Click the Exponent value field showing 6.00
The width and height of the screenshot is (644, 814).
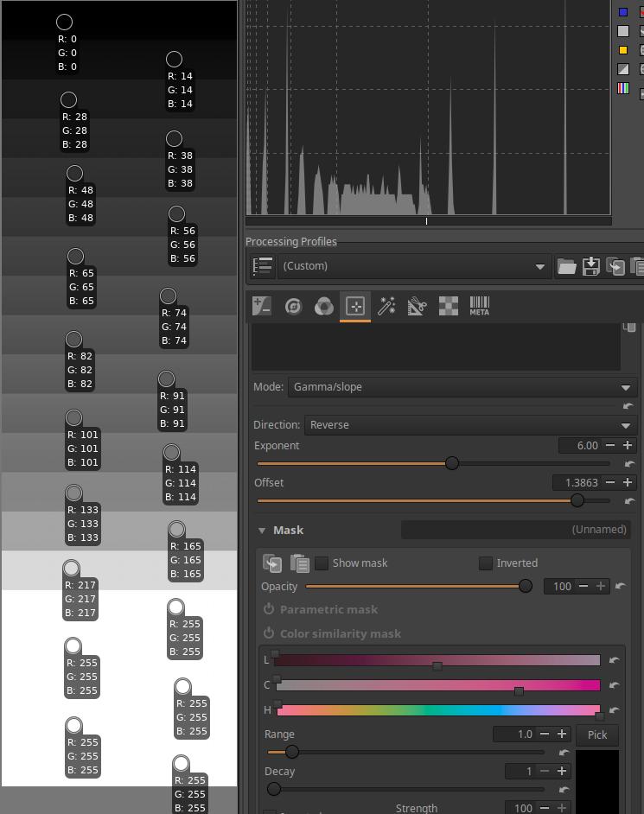click(579, 446)
